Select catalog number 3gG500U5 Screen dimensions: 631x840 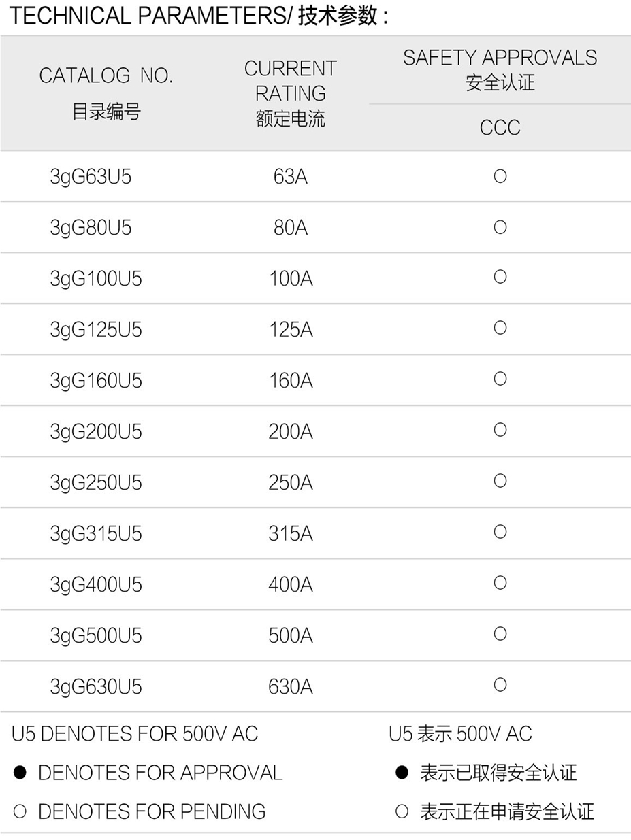pyautogui.click(x=96, y=635)
